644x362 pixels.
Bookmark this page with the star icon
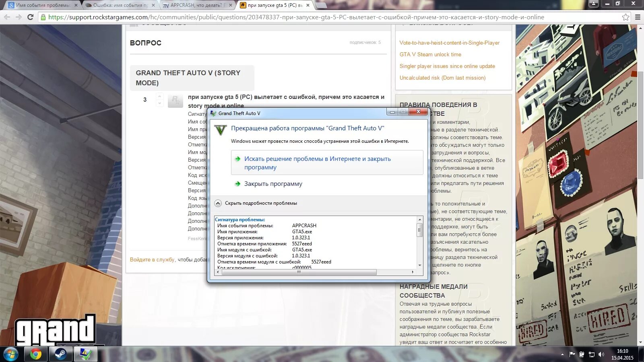pyautogui.click(x=625, y=17)
